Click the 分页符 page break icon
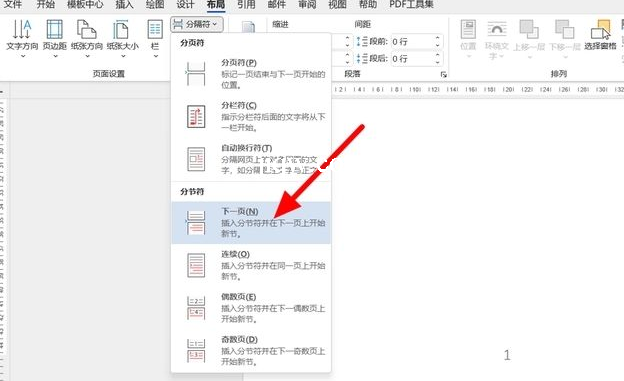The width and height of the screenshot is (624, 381). point(196,74)
